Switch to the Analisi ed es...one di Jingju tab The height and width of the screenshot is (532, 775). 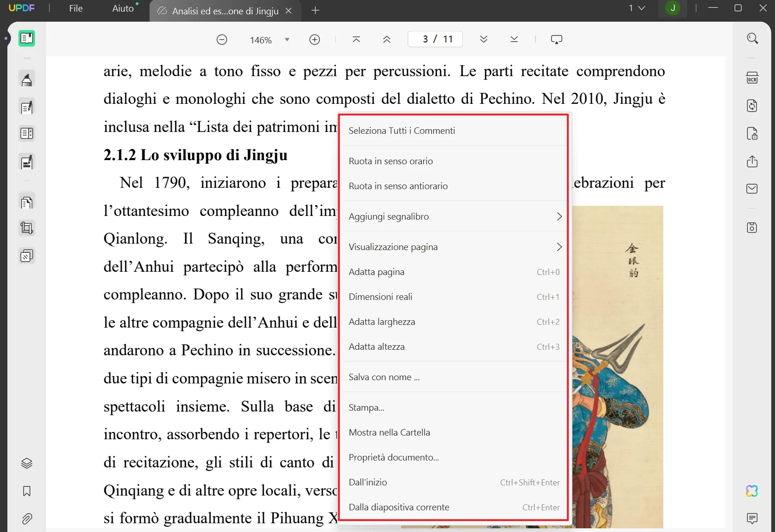click(x=225, y=11)
